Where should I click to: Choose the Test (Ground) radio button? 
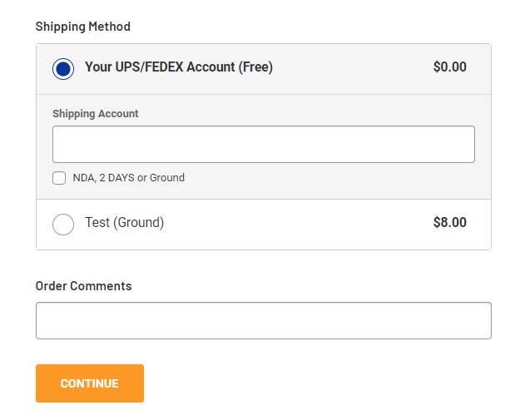point(63,225)
